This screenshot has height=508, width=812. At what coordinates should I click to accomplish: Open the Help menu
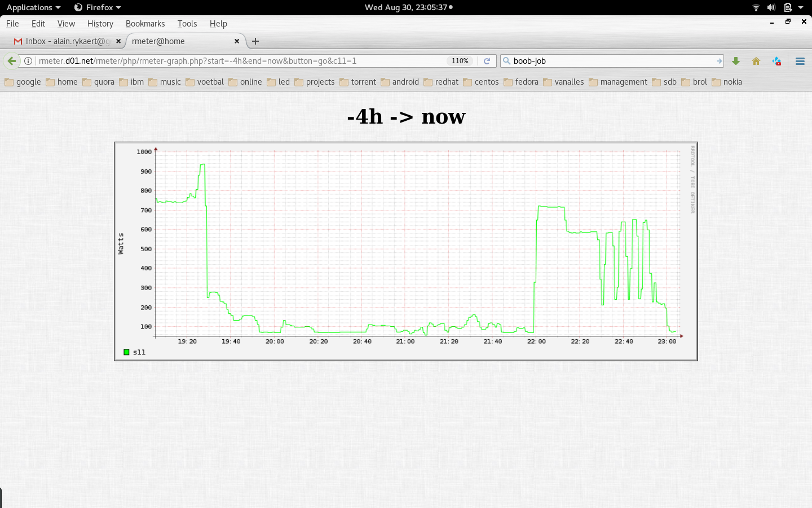tap(218, 24)
